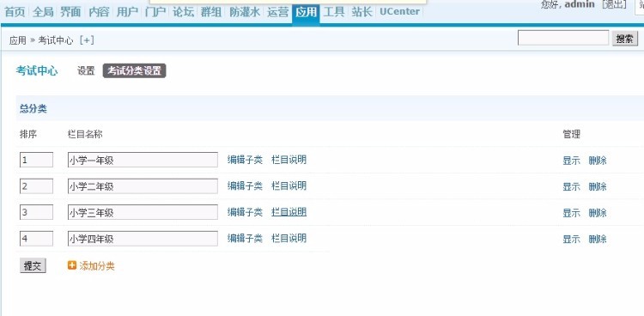Open 编辑子类 for 小学四年级
Image resolution: width=644 pixels, height=316 pixels.
pyautogui.click(x=245, y=239)
